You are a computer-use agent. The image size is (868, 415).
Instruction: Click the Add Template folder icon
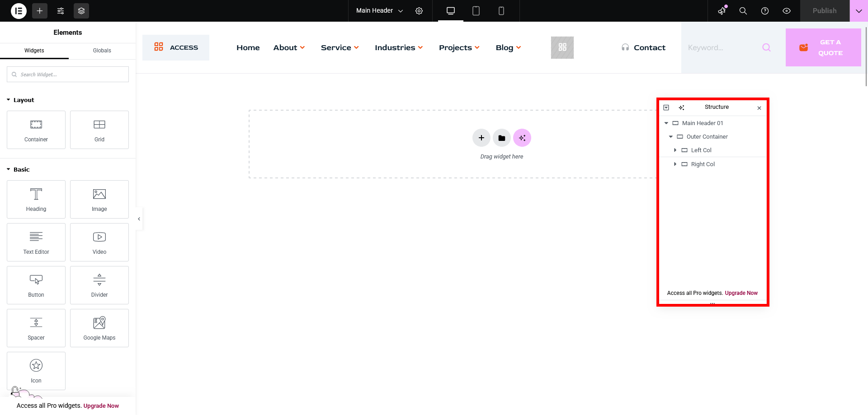502,138
